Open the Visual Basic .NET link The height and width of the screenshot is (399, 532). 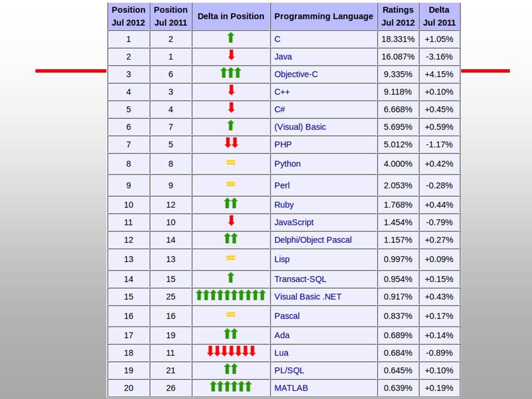pos(308,297)
